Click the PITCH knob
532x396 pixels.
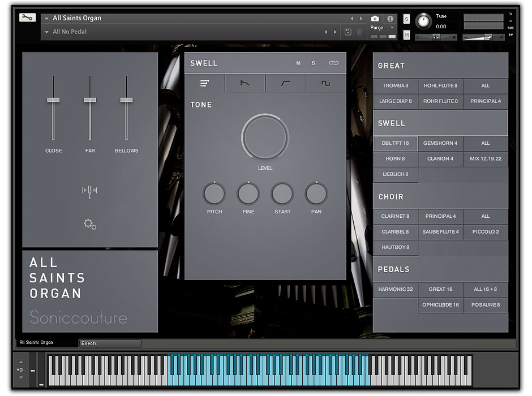pyautogui.click(x=214, y=193)
